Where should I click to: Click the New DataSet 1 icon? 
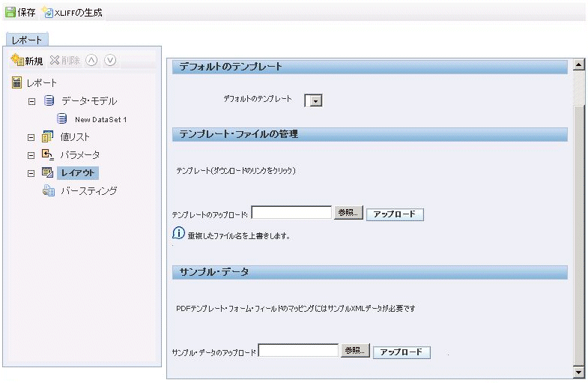point(62,119)
